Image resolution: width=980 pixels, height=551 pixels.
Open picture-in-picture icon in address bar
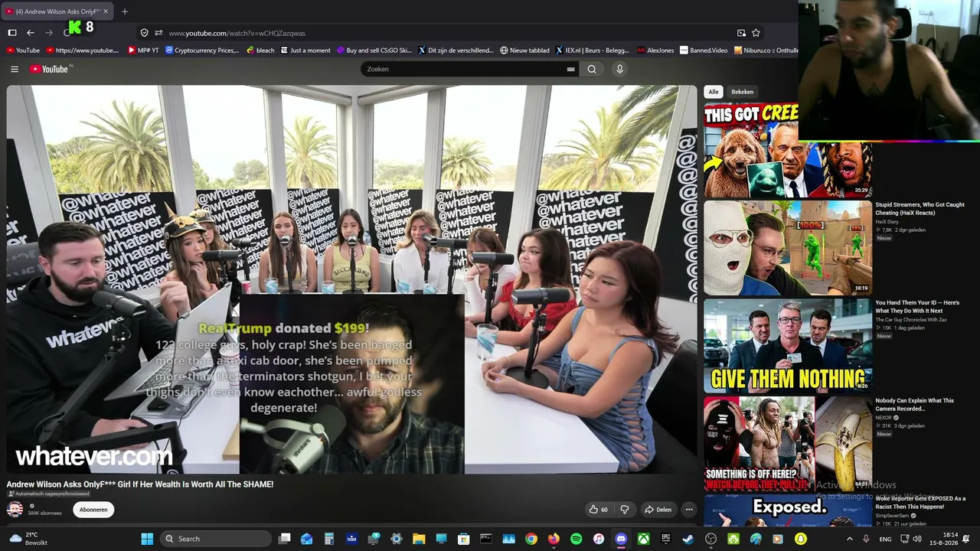tap(741, 33)
